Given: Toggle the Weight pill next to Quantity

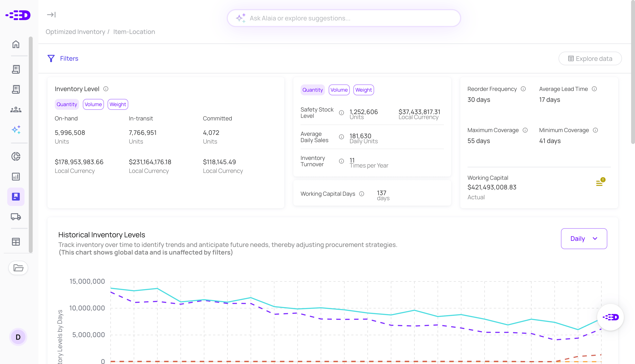Looking at the screenshot, I should pyautogui.click(x=118, y=104).
